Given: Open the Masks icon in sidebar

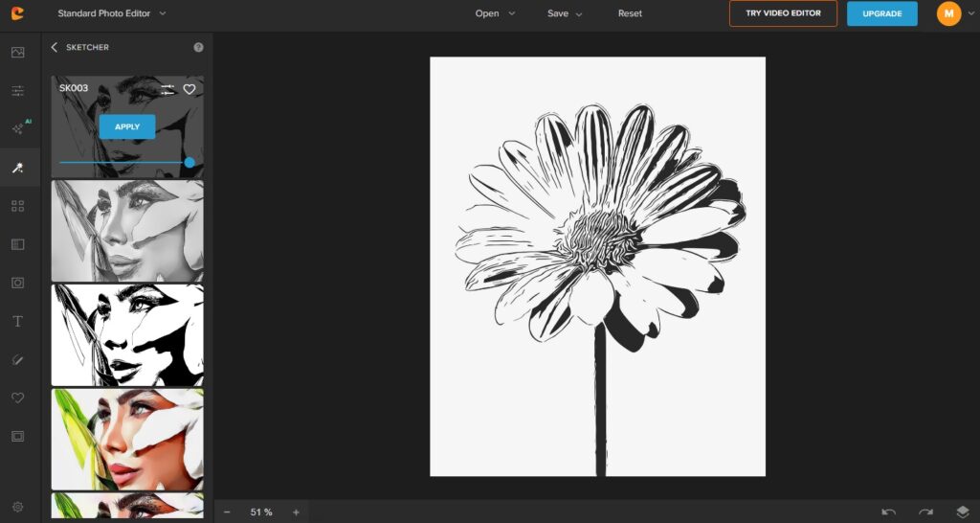Looking at the screenshot, I should [17, 283].
